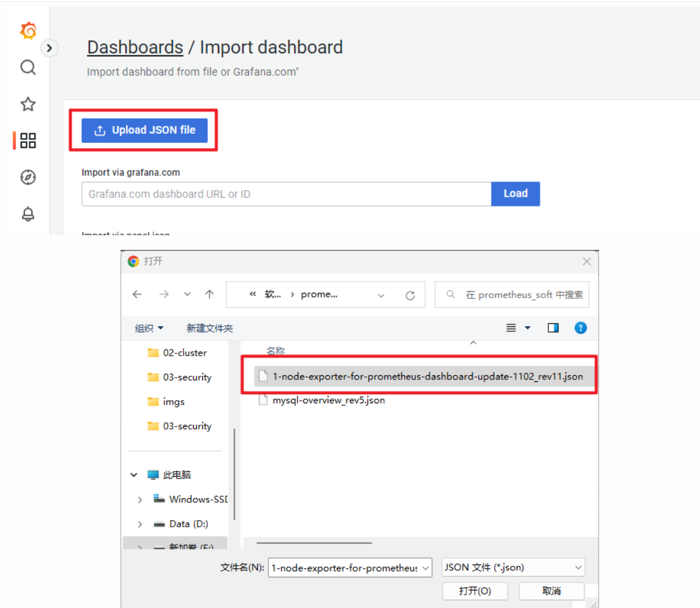The height and width of the screenshot is (608, 700).
Task: Focus the prometheus_soft search box
Action: [x=512, y=295]
